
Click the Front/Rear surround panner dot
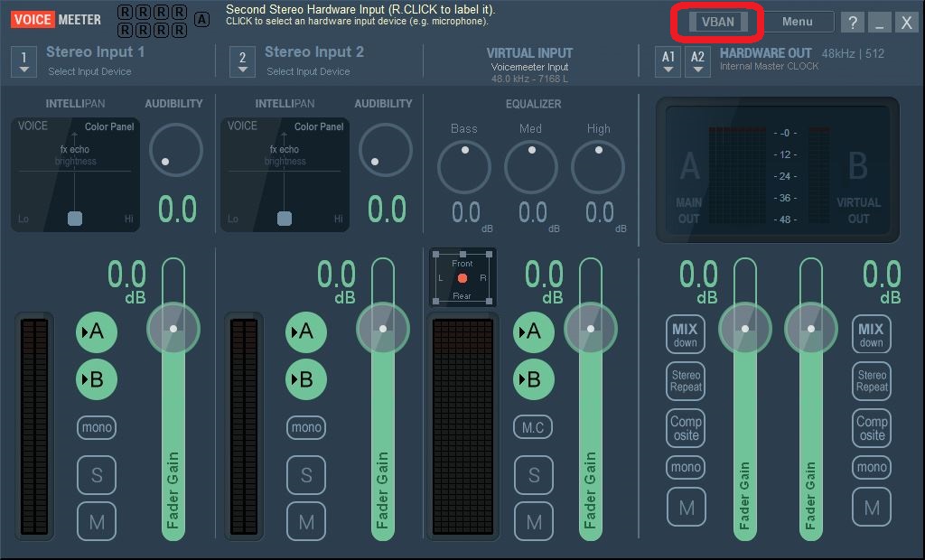click(x=462, y=278)
